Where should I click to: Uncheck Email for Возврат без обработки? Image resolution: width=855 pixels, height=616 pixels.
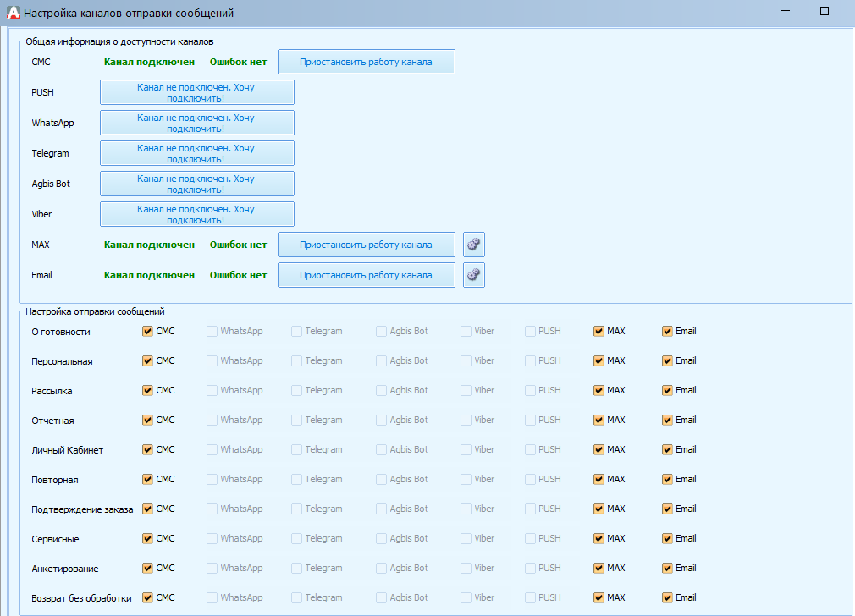click(x=667, y=598)
